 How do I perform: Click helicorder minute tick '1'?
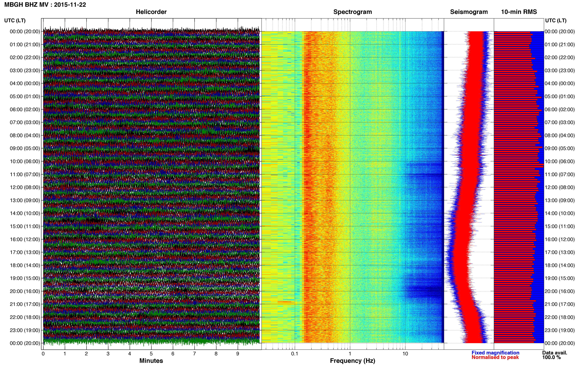pos(65,354)
